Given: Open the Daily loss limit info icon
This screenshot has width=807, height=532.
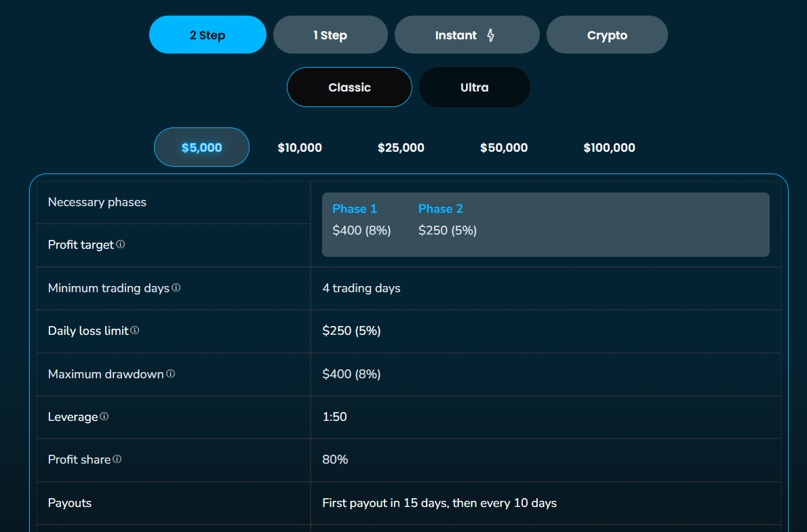Looking at the screenshot, I should pos(135,330).
